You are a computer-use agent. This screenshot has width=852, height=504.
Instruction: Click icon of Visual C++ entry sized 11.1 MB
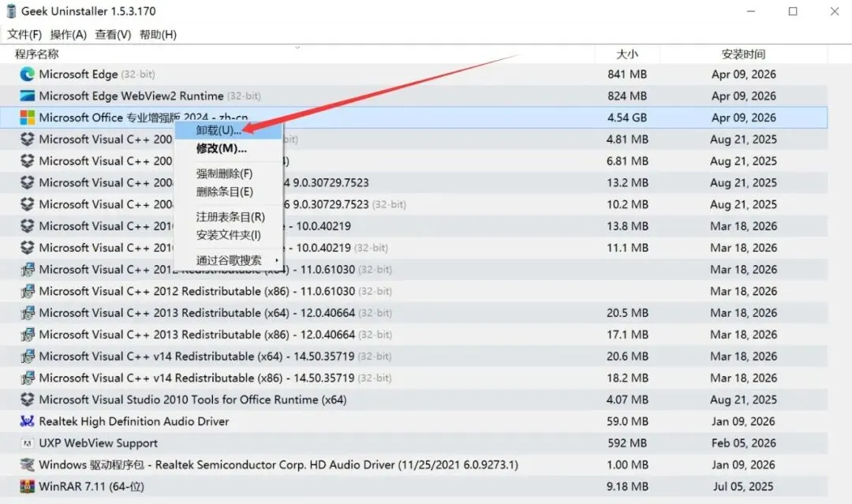pos(27,248)
